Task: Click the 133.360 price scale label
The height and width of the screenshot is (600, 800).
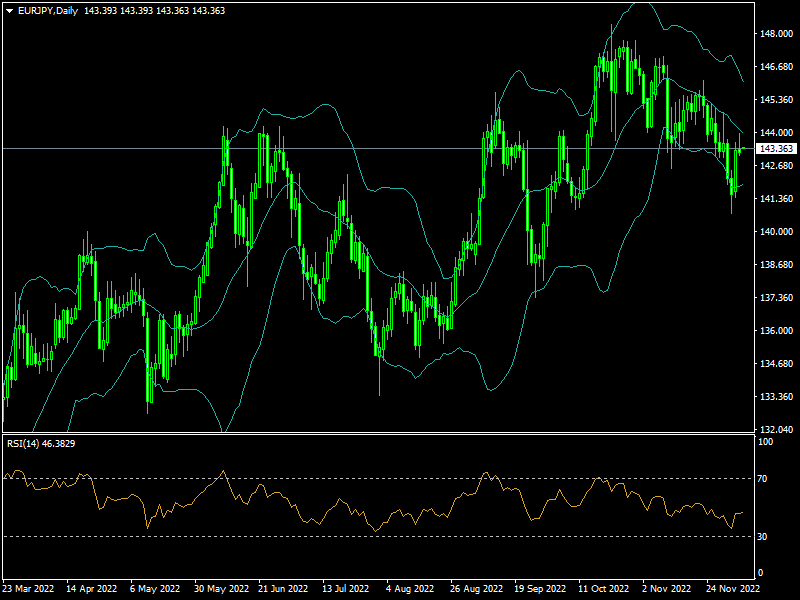Action: pos(776,396)
